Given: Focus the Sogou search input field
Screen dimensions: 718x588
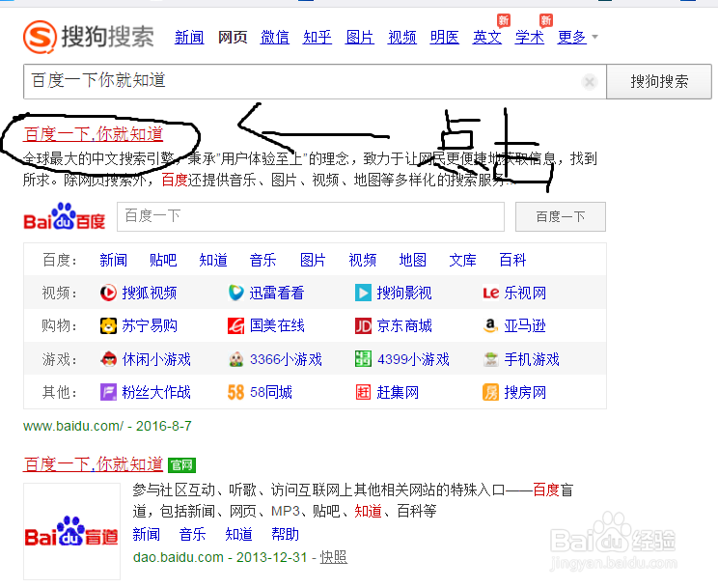Looking at the screenshot, I should (x=315, y=81).
